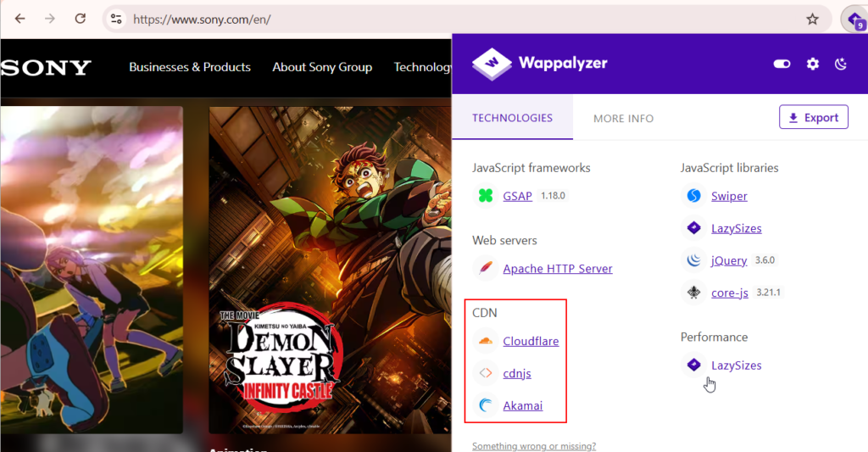Click the GSAP clover icon

coord(486,196)
